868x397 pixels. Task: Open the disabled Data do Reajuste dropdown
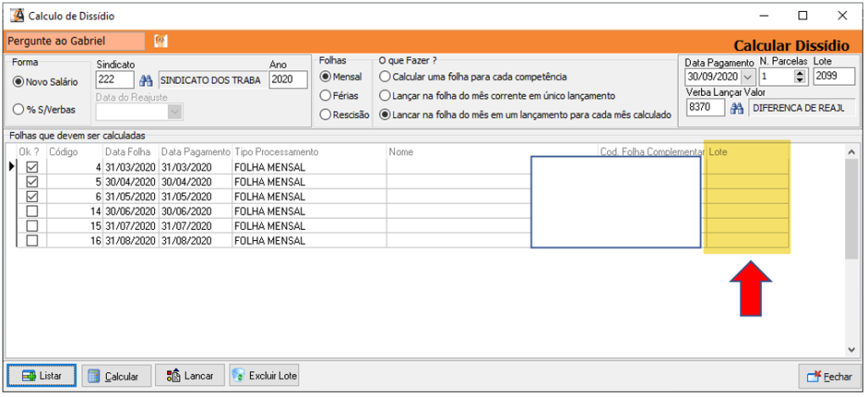pyautogui.click(x=175, y=111)
